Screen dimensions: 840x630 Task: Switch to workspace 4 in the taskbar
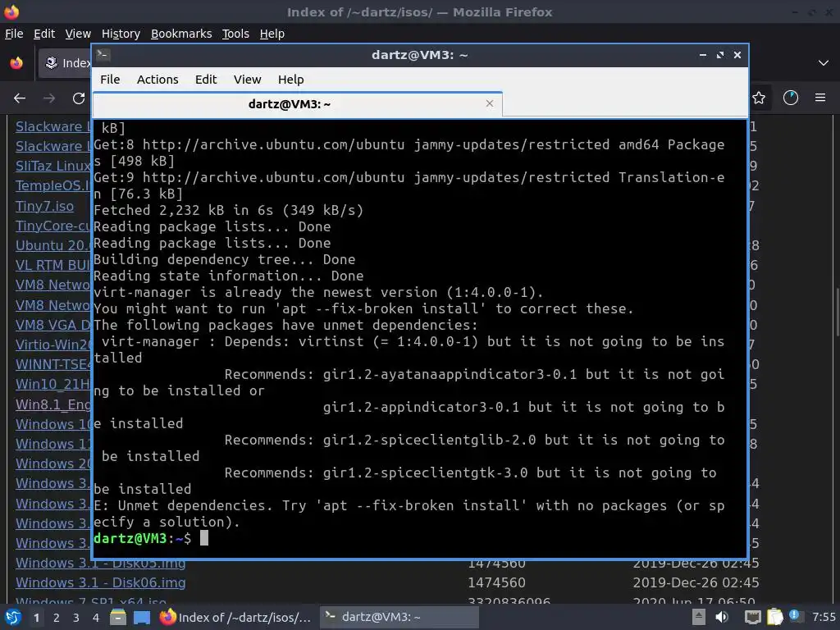96,618
